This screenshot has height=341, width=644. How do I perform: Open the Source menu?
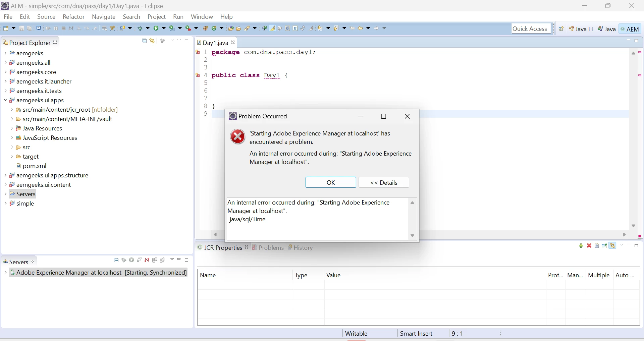(46, 17)
